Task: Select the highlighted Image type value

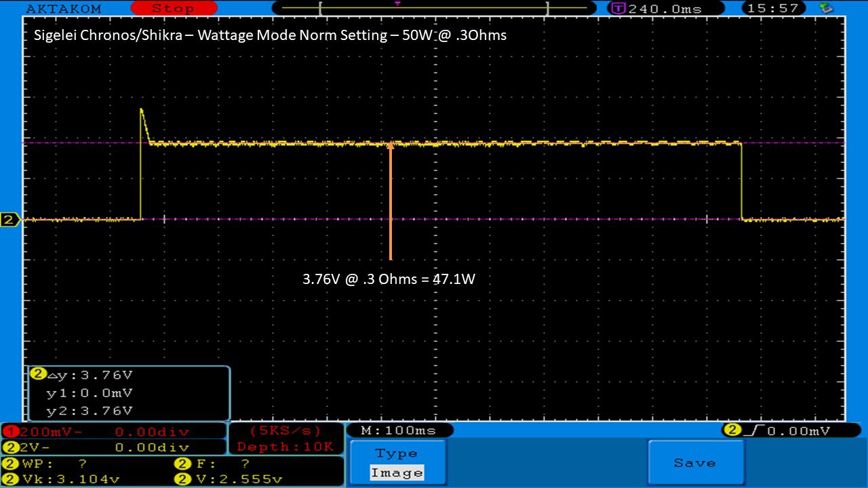Action: pos(397,473)
